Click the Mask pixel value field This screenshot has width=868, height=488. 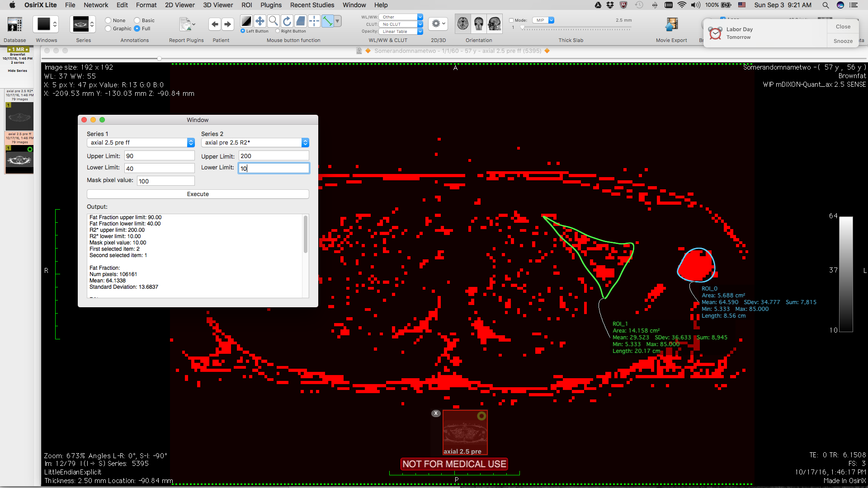tap(165, 181)
